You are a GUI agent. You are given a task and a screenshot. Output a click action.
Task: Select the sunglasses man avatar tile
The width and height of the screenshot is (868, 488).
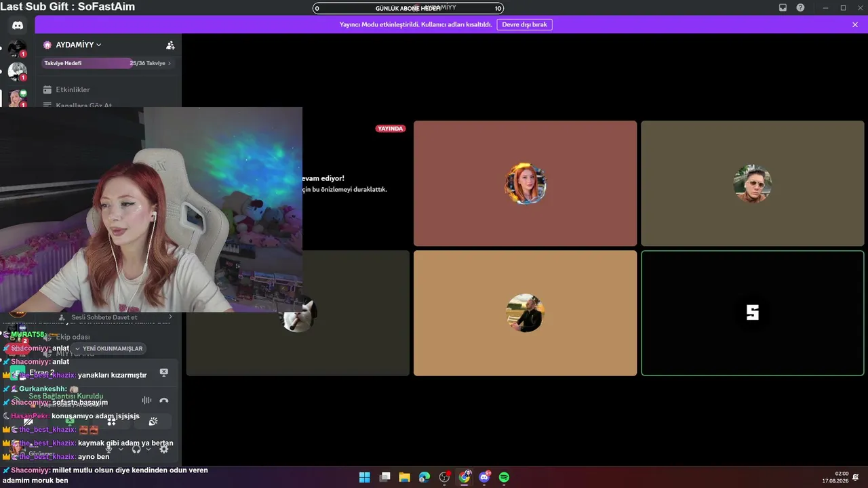pos(752,184)
